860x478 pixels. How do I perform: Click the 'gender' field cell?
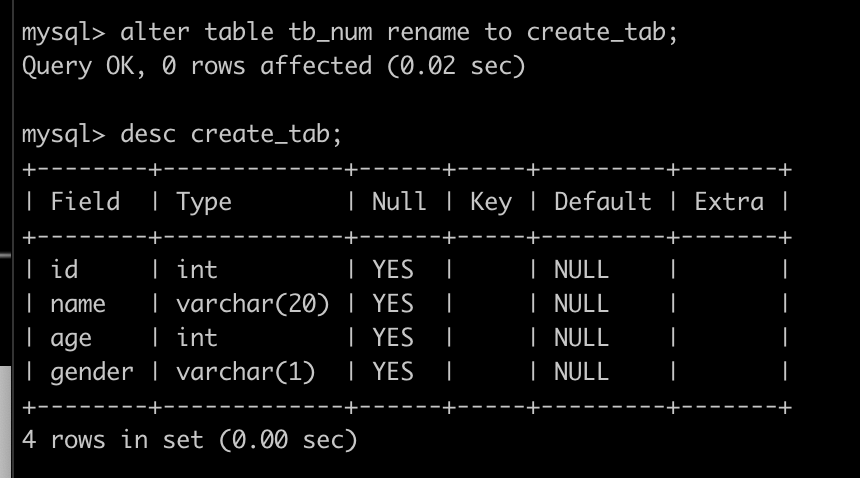(x=91, y=372)
